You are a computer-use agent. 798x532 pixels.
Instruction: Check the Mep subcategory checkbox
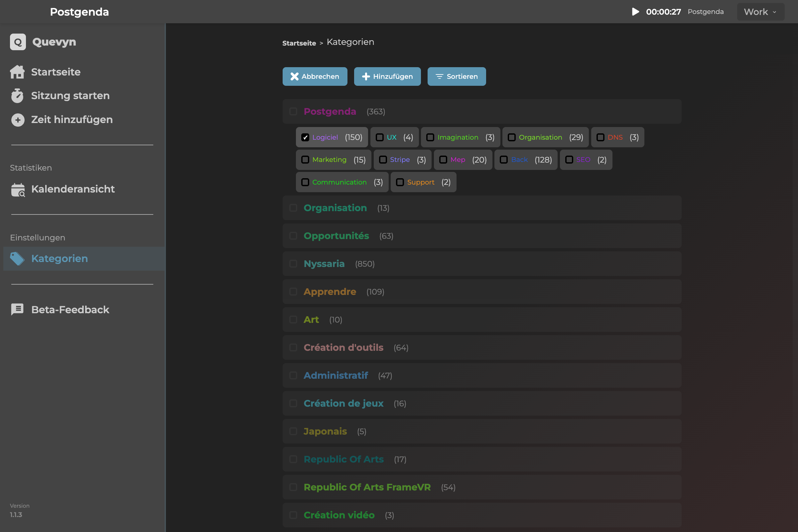[x=443, y=160]
